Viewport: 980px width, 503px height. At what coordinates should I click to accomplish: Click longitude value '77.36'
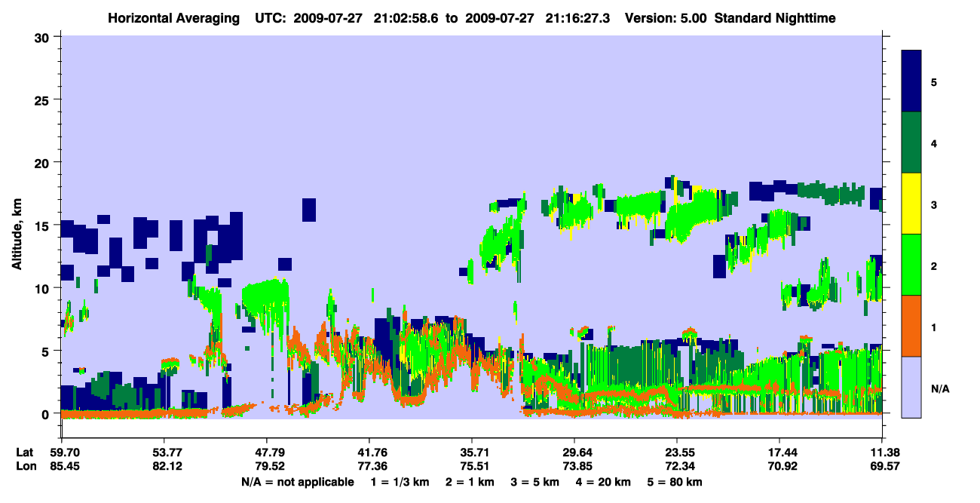tap(372, 466)
